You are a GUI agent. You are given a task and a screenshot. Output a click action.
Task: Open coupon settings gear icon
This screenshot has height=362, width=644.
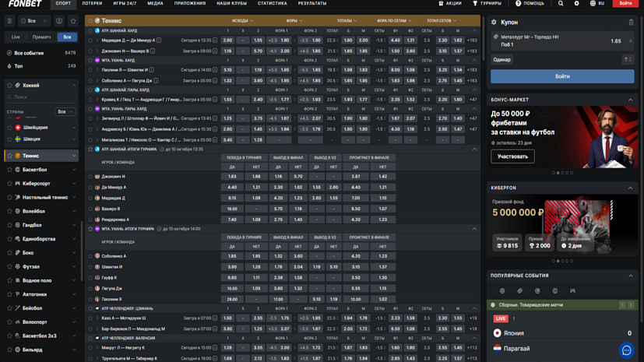pyautogui.click(x=494, y=23)
